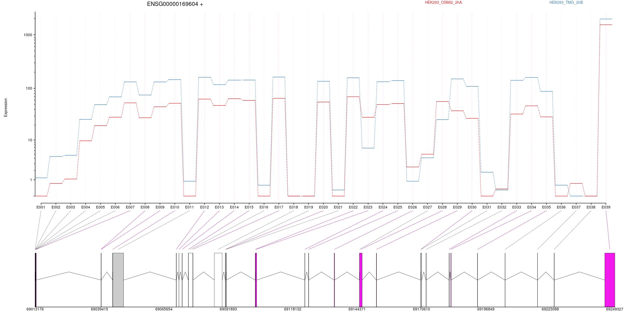
Task: Select exon label E027
Action: pos(427,207)
